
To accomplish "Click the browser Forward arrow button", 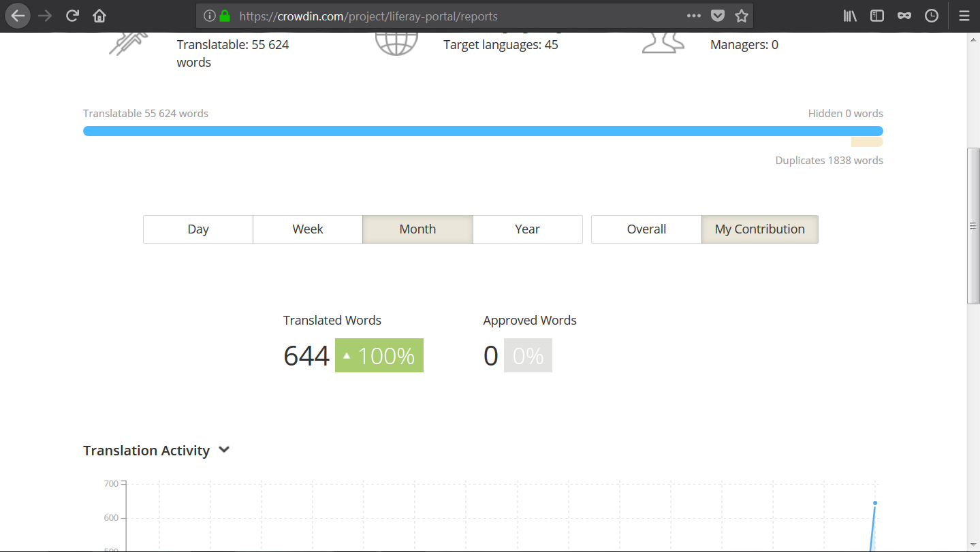I will click(46, 16).
